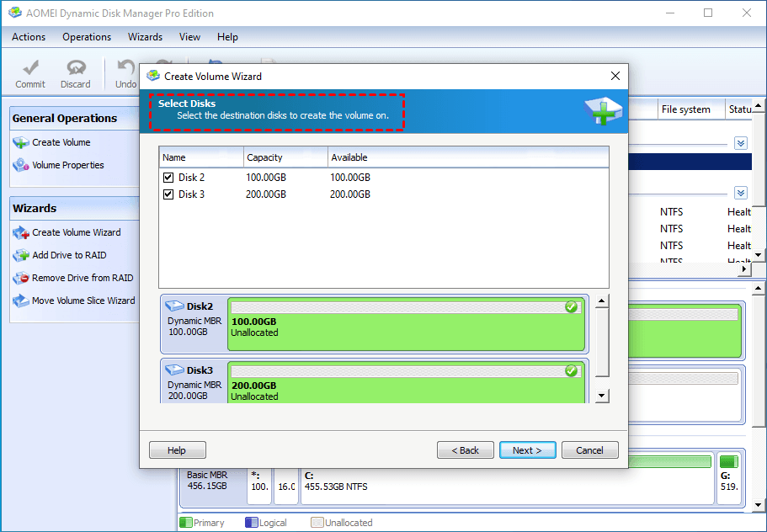Click the Cancel button in wizard
This screenshot has width=767, height=532.
pyautogui.click(x=590, y=450)
